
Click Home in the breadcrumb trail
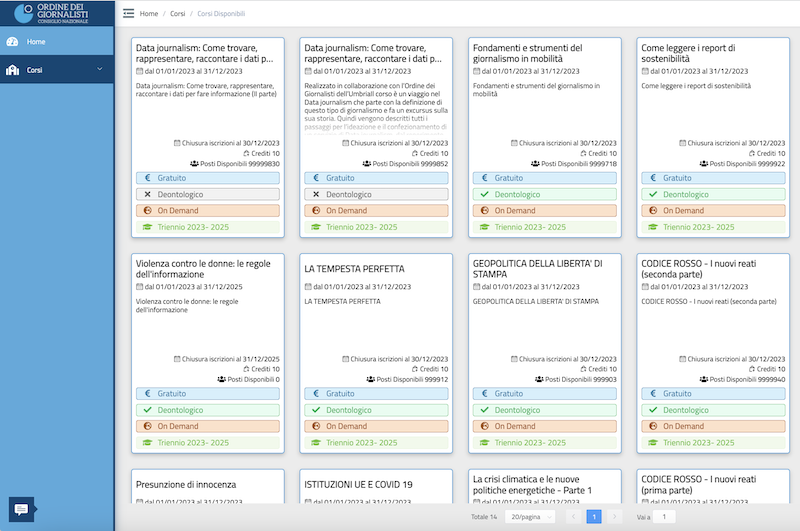pos(149,14)
